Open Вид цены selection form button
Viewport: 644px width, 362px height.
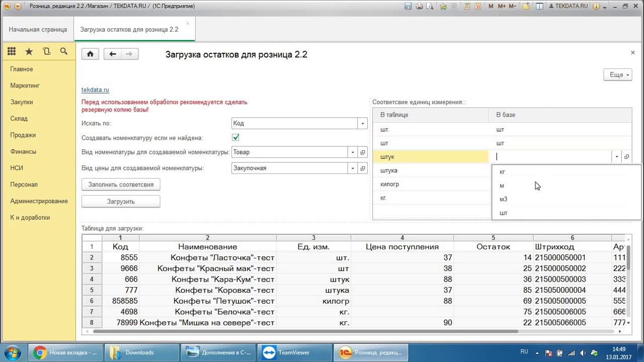[363, 168]
